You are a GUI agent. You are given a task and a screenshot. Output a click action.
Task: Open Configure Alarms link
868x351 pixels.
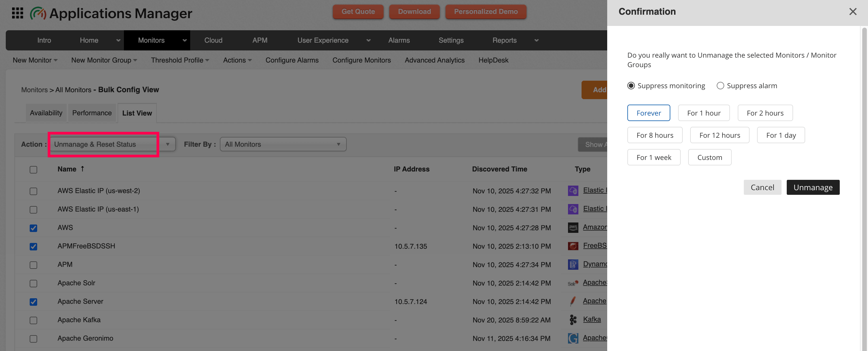[x=292, y=60]
